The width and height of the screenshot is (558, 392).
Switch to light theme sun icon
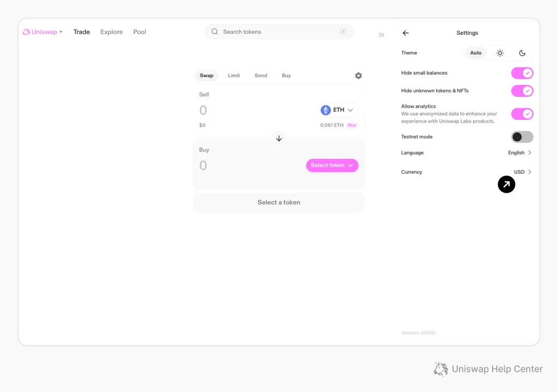pyautogui.click(x=500, y=53)
